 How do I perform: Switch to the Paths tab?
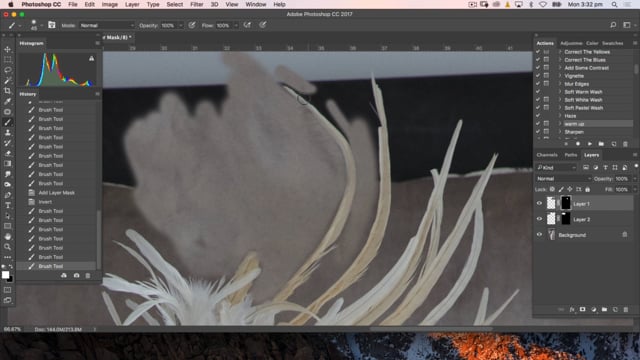coord(571,155)
